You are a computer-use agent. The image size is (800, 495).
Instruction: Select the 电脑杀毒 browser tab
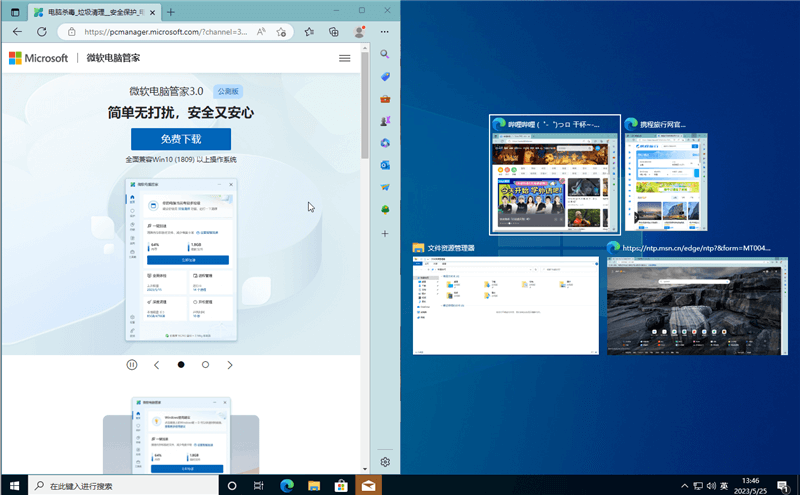coord(95,12)
